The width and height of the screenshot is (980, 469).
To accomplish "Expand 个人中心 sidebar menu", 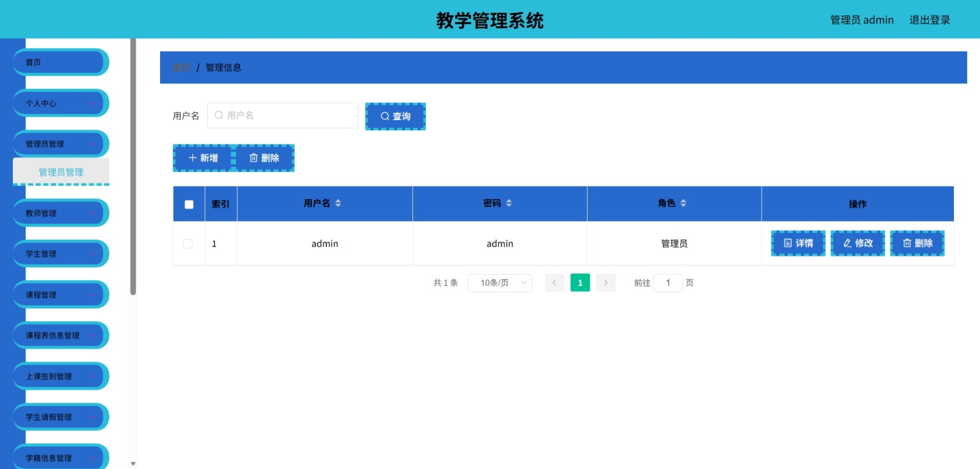I will [x=61, y=103].
